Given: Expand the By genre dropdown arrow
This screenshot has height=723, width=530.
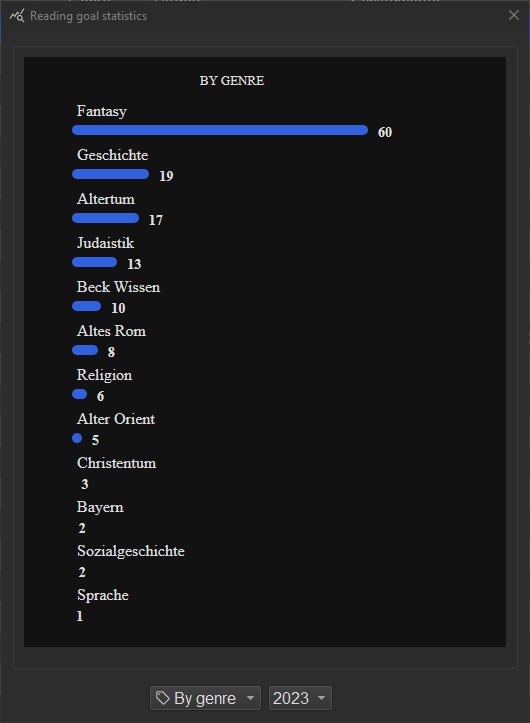Looking at the screenshot, I should tap(250, 698).
